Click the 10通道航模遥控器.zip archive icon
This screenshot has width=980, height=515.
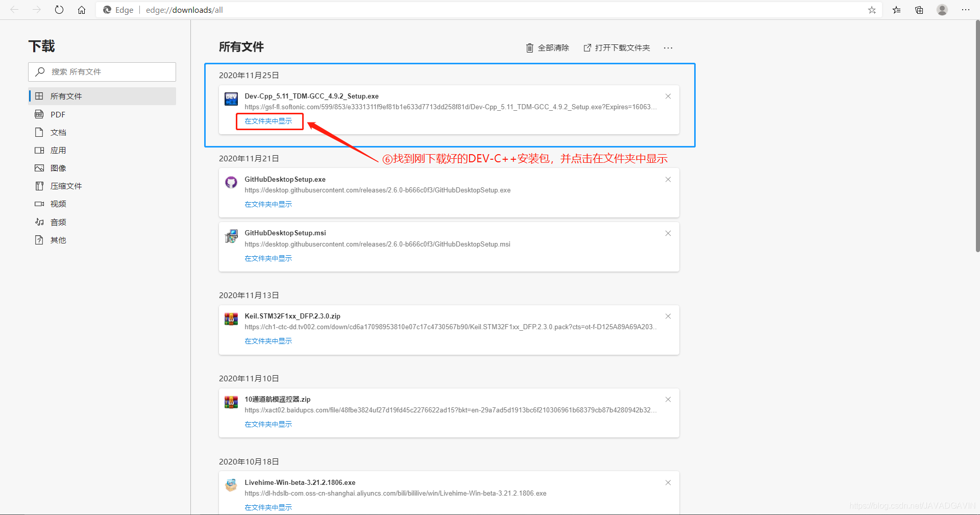click(x=231, y=402)
